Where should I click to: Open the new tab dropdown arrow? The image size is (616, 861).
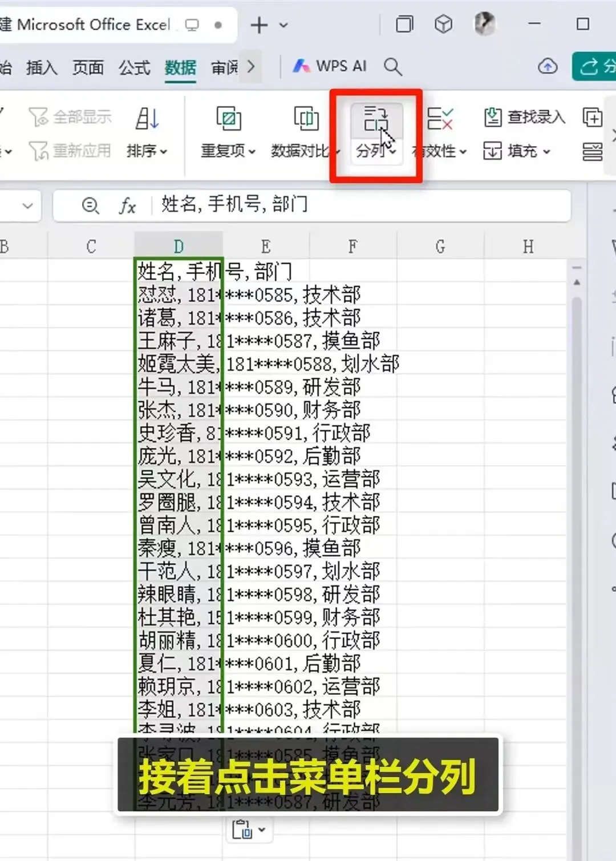click(x=283, y=25)
